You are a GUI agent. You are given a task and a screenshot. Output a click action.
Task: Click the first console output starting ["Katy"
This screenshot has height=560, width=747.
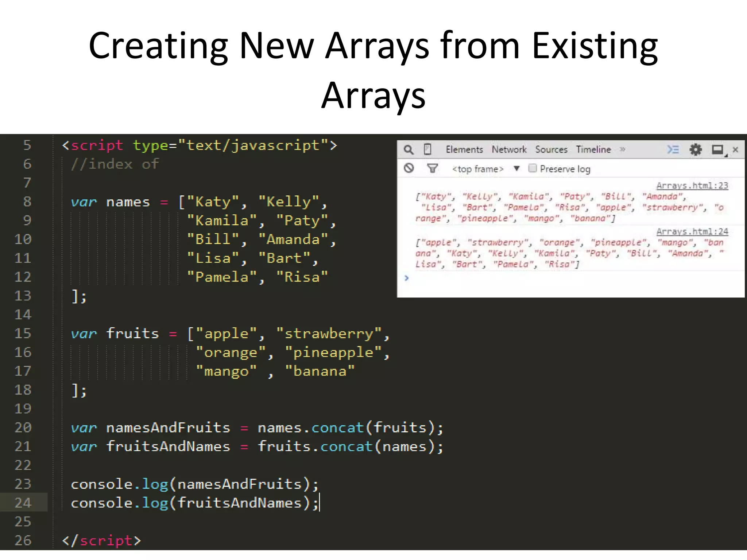[x=570, y=207]
